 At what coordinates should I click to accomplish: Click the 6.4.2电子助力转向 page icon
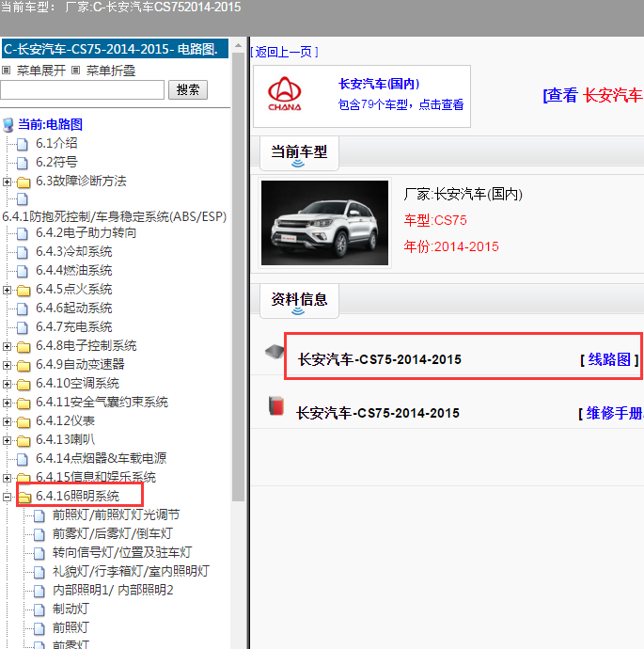23,234
